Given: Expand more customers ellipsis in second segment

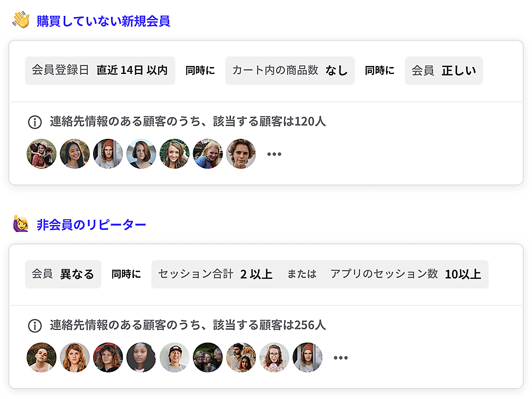Looking at the screenshot, I should coord(340,358).
